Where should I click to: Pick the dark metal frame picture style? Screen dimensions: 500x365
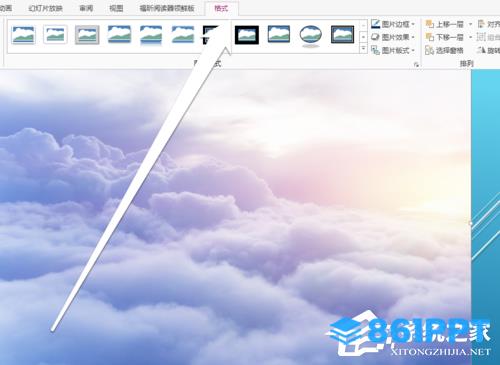pos(342,35)
